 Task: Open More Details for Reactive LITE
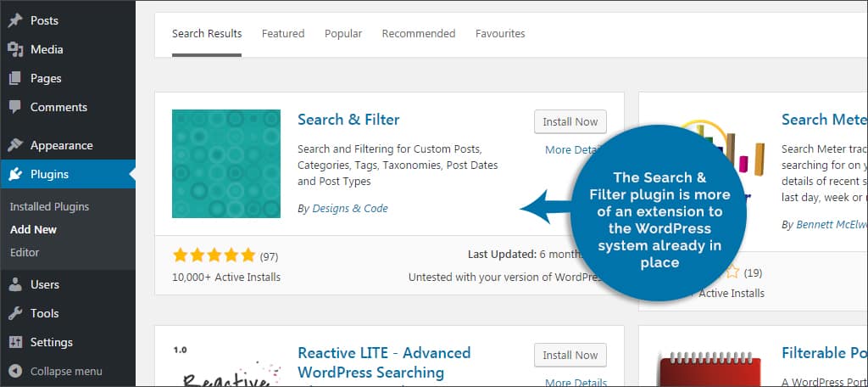576,383
